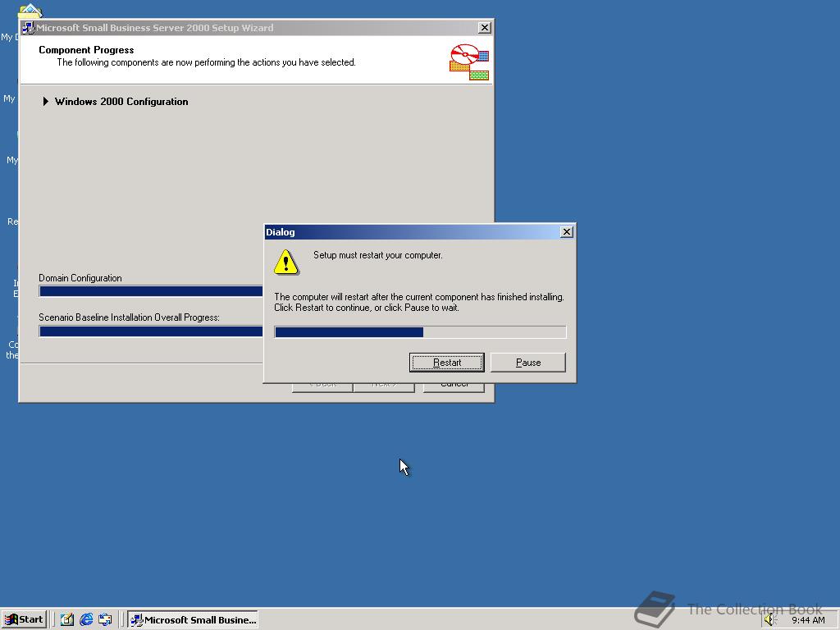The image size is (840, 630).
Task: Click the Restart button in the dialog
Action: pyautogui.click(x=447, y=362)
